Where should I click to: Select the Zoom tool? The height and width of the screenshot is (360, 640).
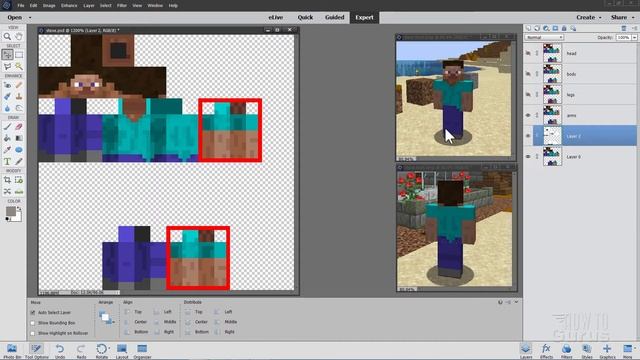coord(7,37)
